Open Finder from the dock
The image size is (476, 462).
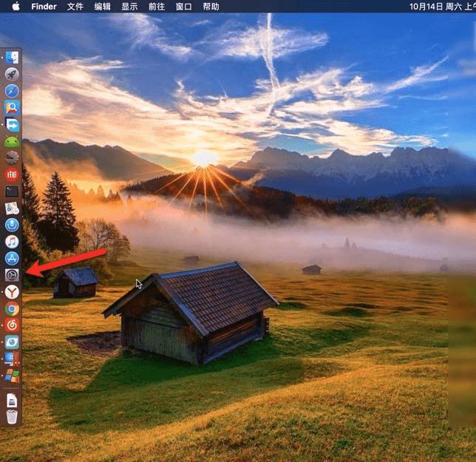(x=12, y=58)
